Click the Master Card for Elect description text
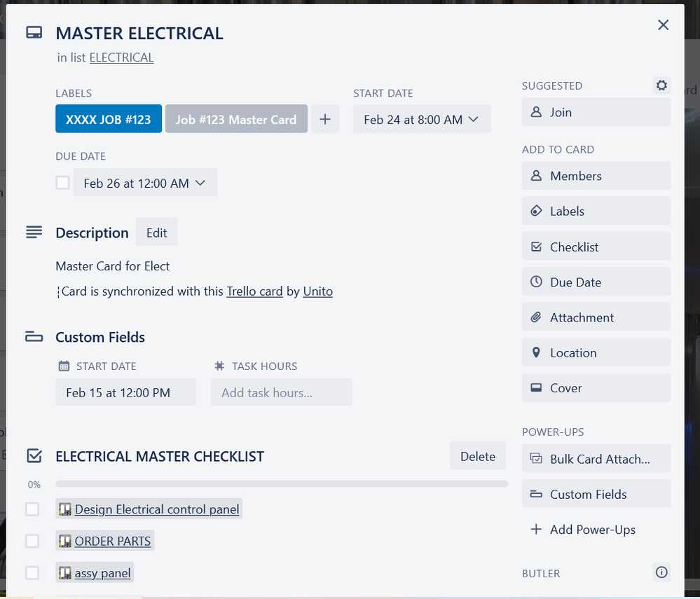 point(113,266)
